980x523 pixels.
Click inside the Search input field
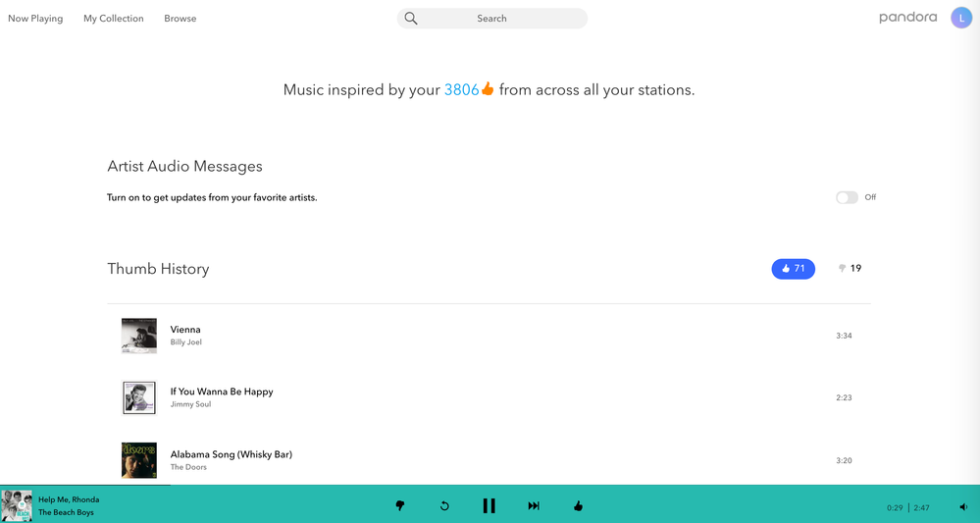pos(500,19)
